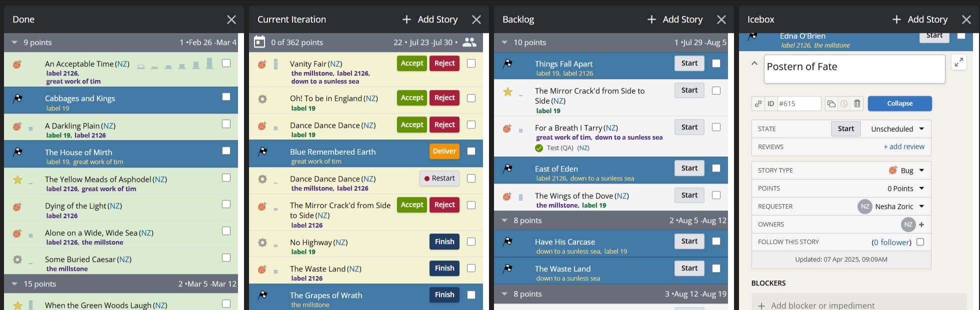Image resolution: width=980 pixels, height=310 pixels.
Task: Click the bug icon on Wings of the Dove
Action: (x=507, y=196)
